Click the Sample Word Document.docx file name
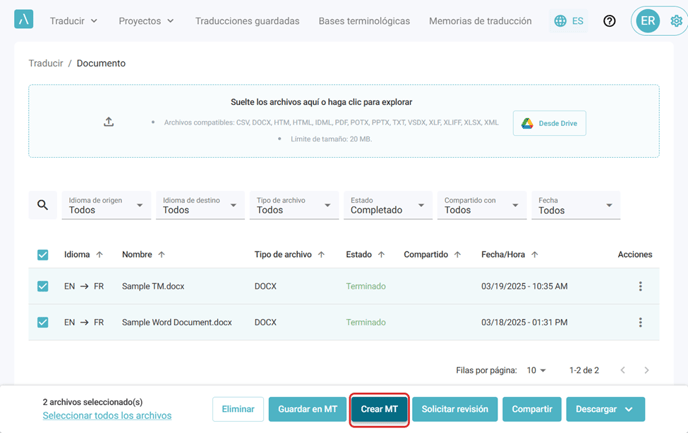The height and width of the screenshot is (433, 688). 177,322
